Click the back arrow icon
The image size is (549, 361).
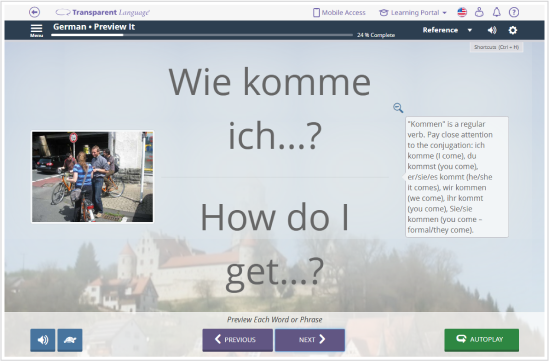(x=34, y=13)
